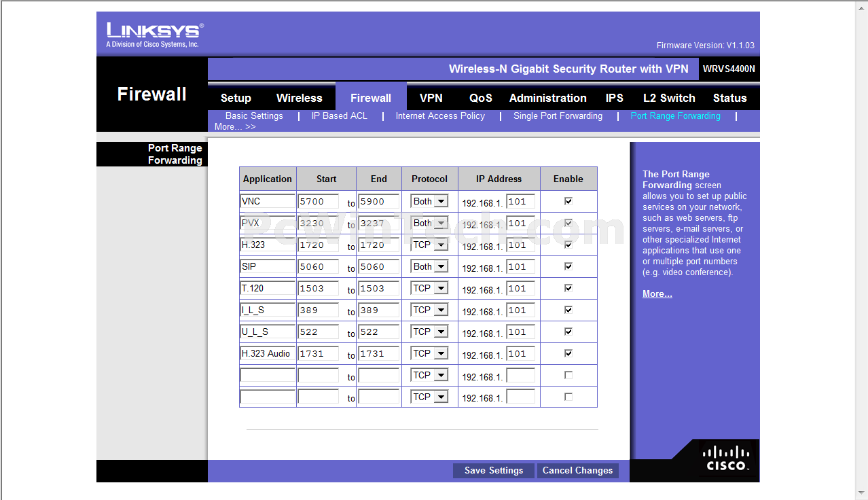Go to the QoS tab
868x500 pixels.
click(x=481, y=98)
